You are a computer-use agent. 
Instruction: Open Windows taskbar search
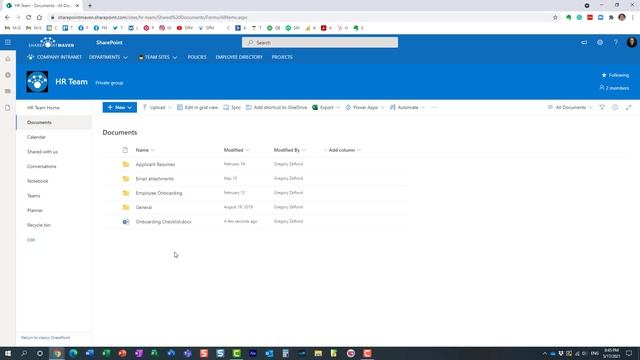pyautogui.click(x=24, y=353)
